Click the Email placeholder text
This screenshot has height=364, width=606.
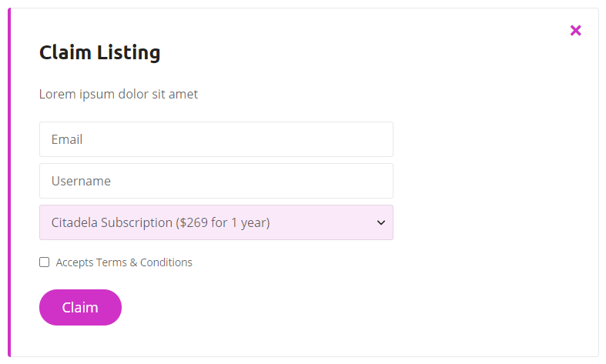pos(67,139)
